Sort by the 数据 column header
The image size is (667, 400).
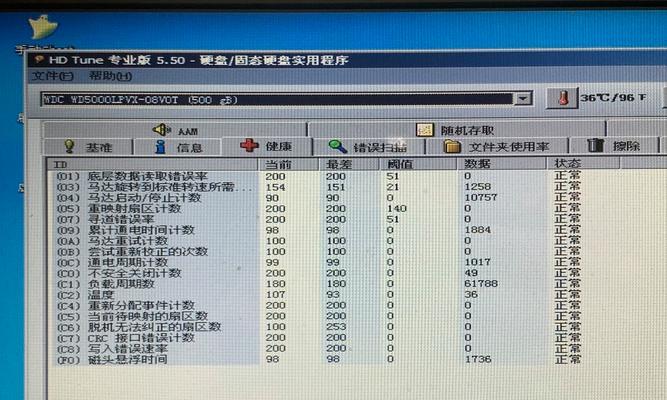click(502, 163)
